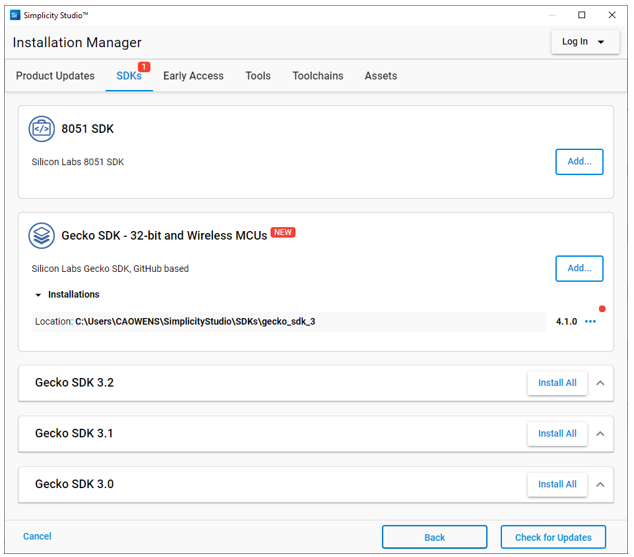Open the Log In dropdown
The width and height of the screenshot is (634, 557).
pyautogui.click(x=584, y=42)
